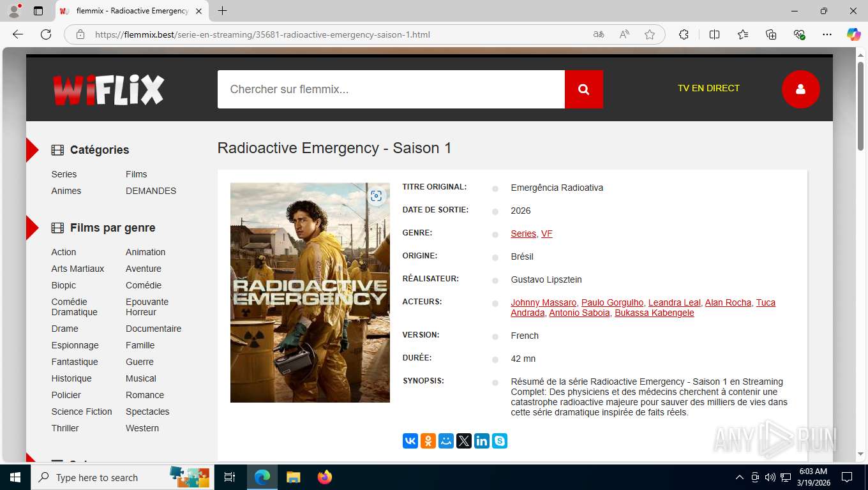Open actor Leandra Leal link
The width and height of the screenshot is (868, 490).
(675, 302)
